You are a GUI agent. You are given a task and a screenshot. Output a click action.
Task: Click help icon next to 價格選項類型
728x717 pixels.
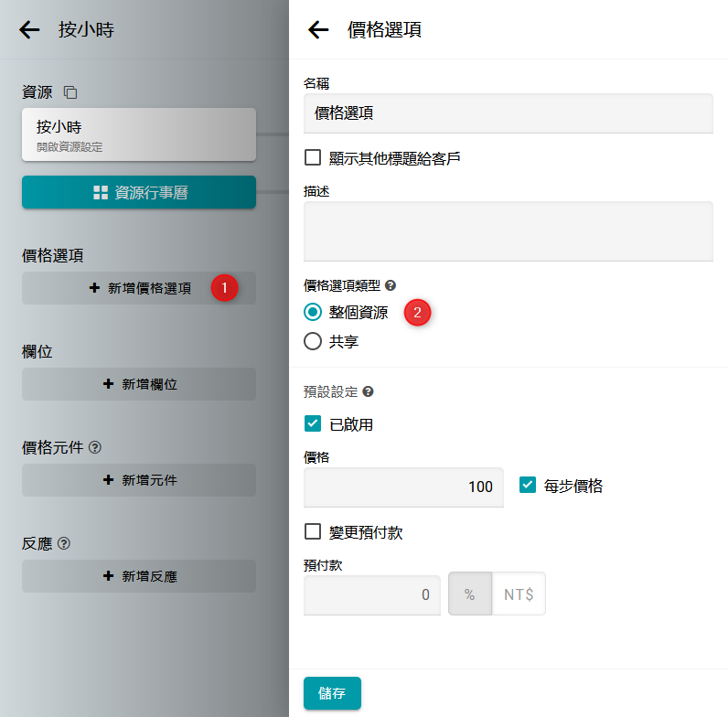click(391, 285)
